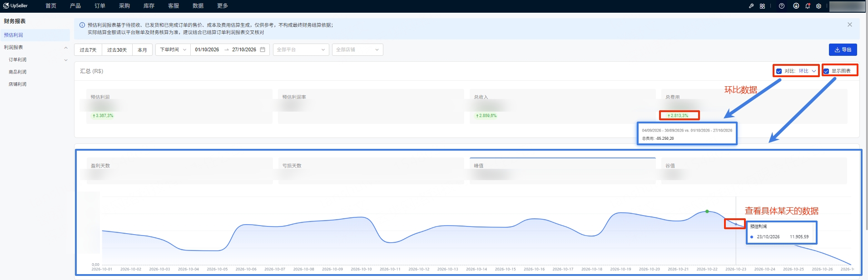Uncheck the 显示图表 checkbox

pyautogui.click(x=826, y=71)
